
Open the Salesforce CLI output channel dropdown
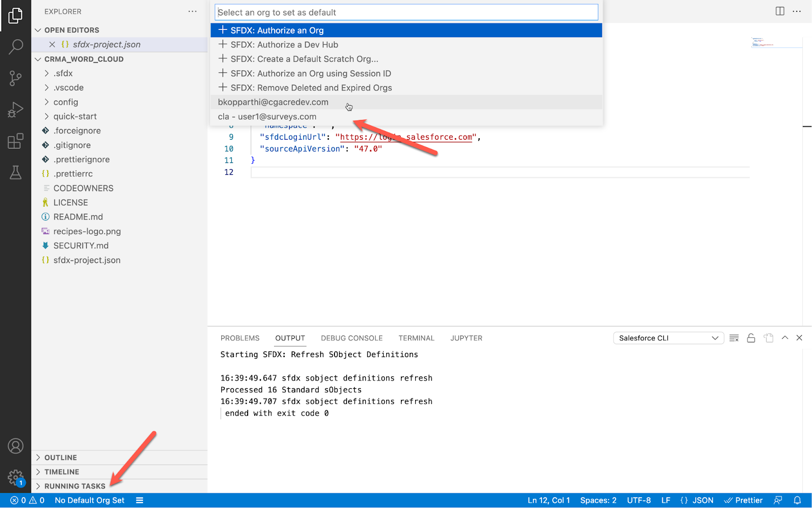pyautogui.click(x=668, y=338)
